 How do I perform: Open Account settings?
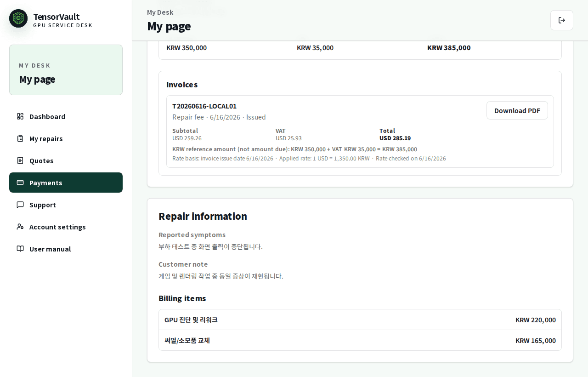(x=66, y=227)
